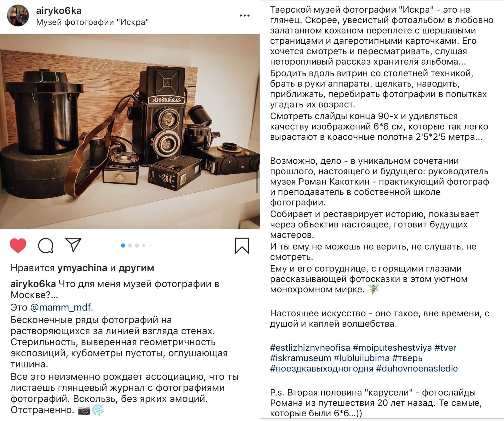Open location Музей фотографии "Искра"
504x421 pixels.
[x=92, y=22]
